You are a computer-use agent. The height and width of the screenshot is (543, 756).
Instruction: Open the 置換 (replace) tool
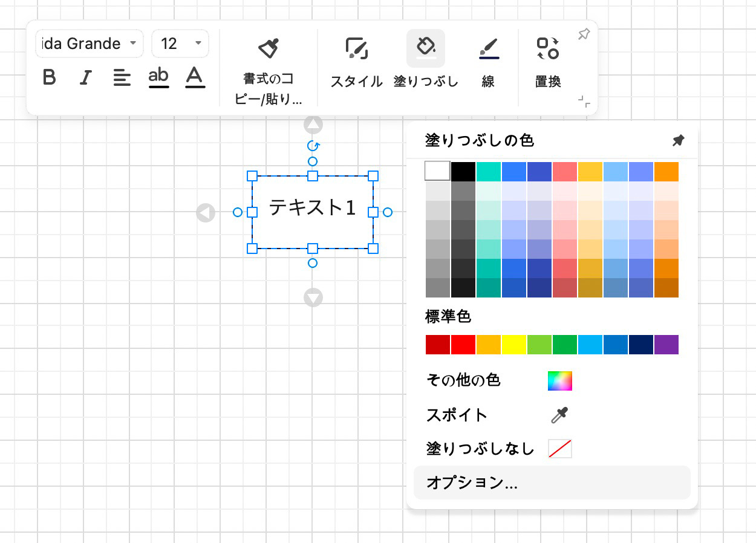[x=547, y=48]
